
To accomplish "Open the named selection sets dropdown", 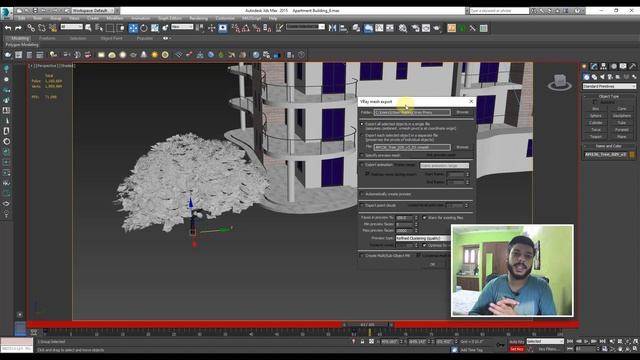I will pos(305,27).
